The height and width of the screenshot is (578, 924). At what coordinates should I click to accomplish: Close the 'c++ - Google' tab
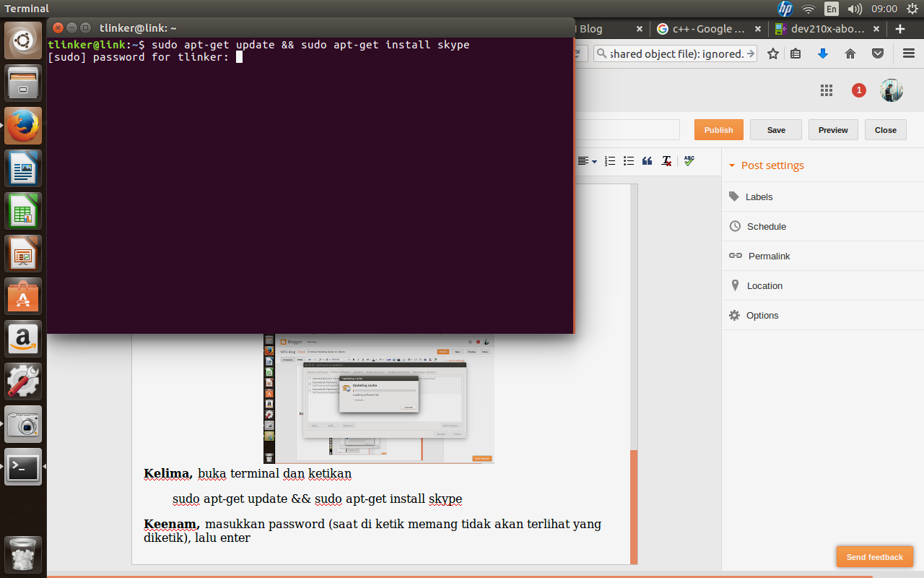pyautogui.click(x=757, y=29)
